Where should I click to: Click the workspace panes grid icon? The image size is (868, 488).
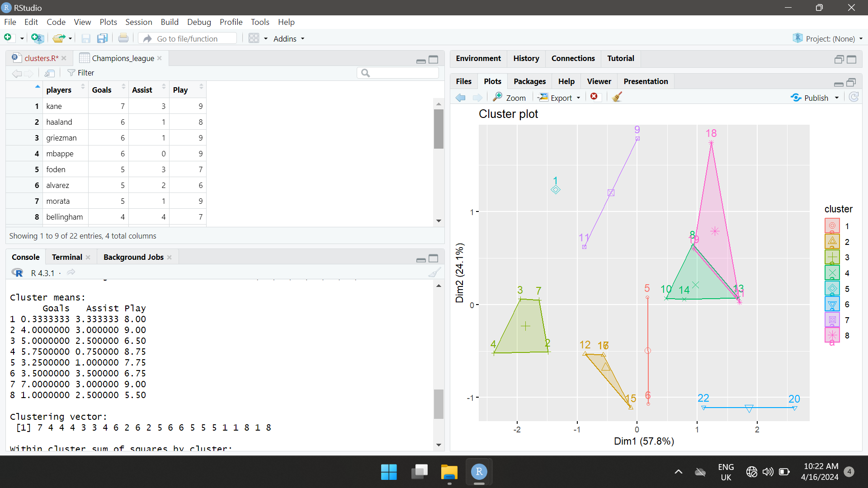pyautogui.click(x=254, y=38)
